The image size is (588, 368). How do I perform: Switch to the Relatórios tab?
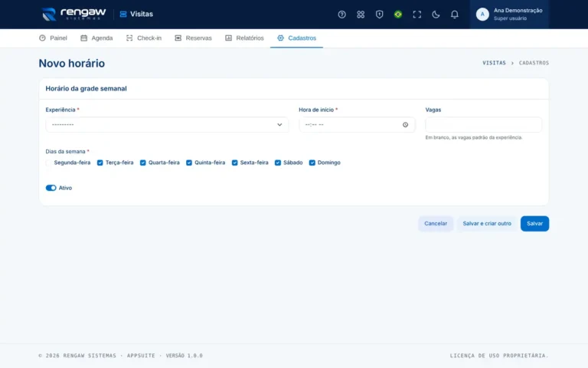coord(244,38)
